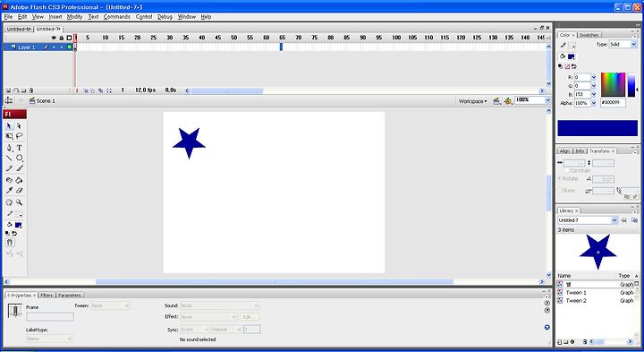Toggle Lock All Layers padlock icon
Screen dimensions: 644x352
(x=61, y=38)
